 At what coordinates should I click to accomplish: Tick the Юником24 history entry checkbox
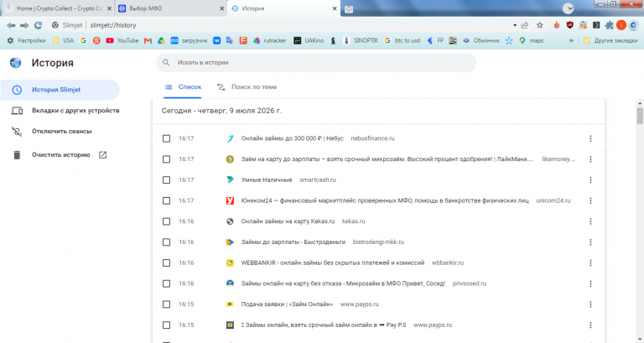pyautogui.click(x=166, y=200)
